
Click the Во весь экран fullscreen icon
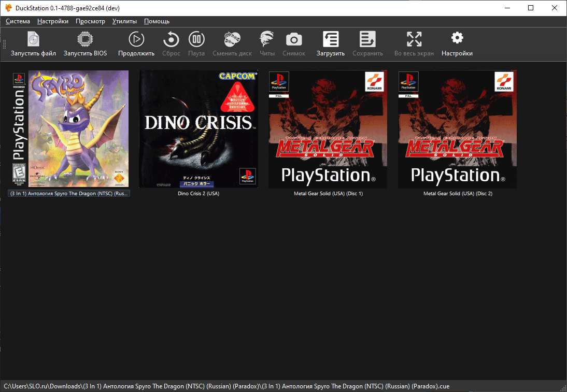414,39
